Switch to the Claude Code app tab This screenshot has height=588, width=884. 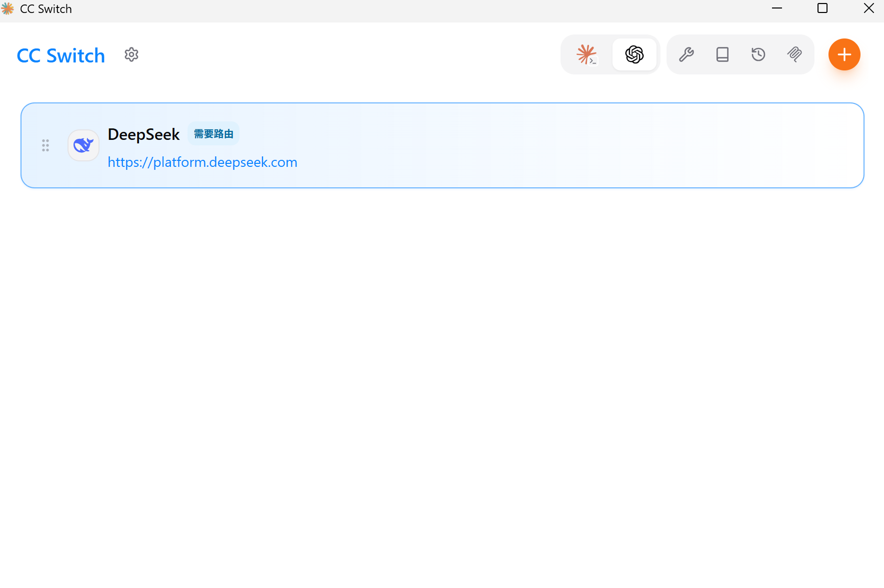pyautogui.click(x=586, y=54)
